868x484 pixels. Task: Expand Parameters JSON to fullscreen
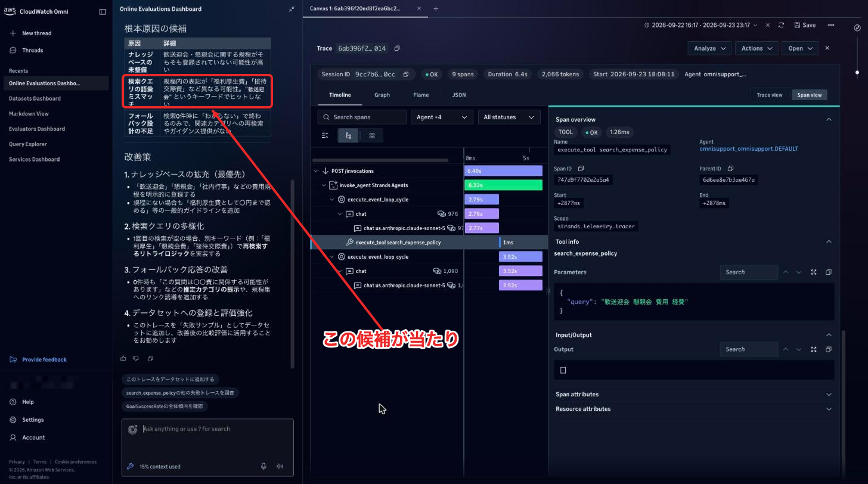(x=814, y=272)
